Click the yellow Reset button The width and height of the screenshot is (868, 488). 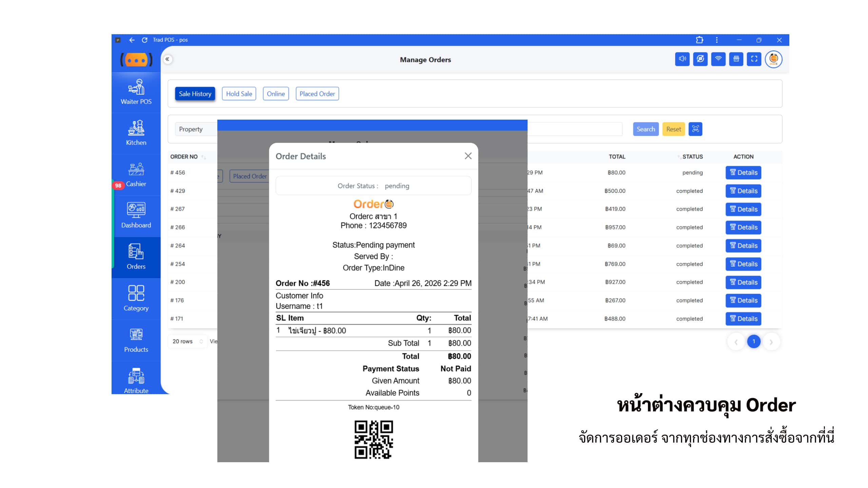tap(673, 129)
